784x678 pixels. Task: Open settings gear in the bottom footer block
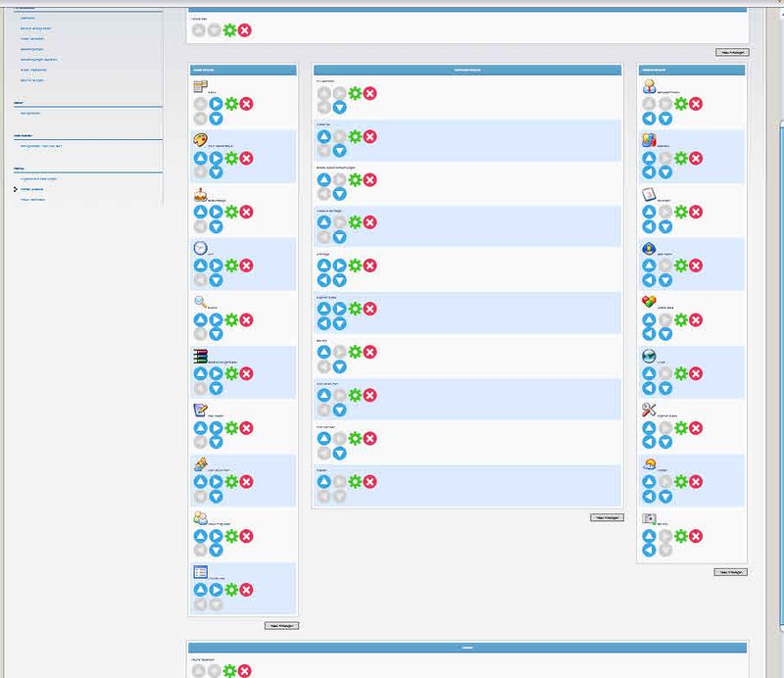click(229, 671)
